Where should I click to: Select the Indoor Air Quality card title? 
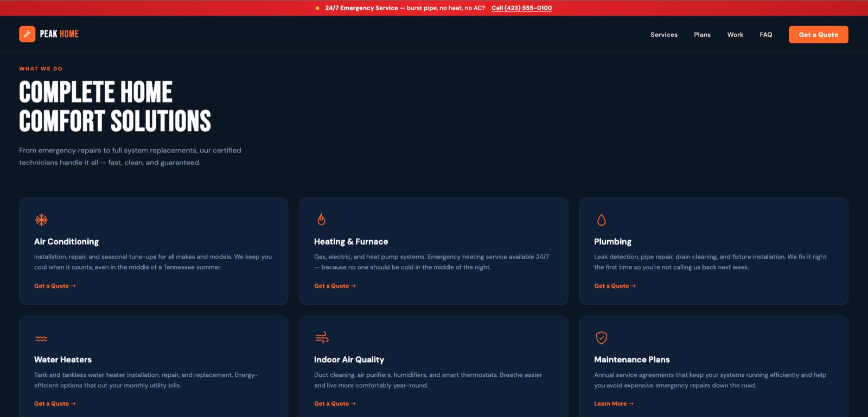point(349,360)
